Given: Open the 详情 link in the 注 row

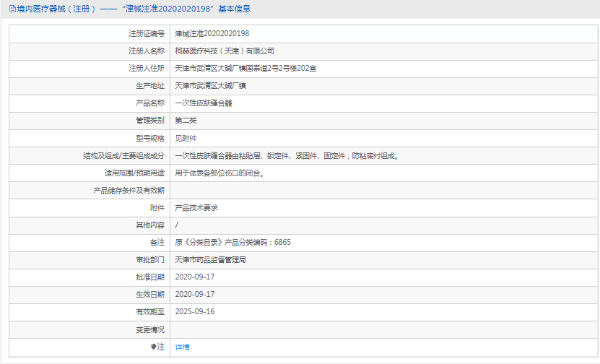Looking at the screenshot, I should [x=182, y=347].
